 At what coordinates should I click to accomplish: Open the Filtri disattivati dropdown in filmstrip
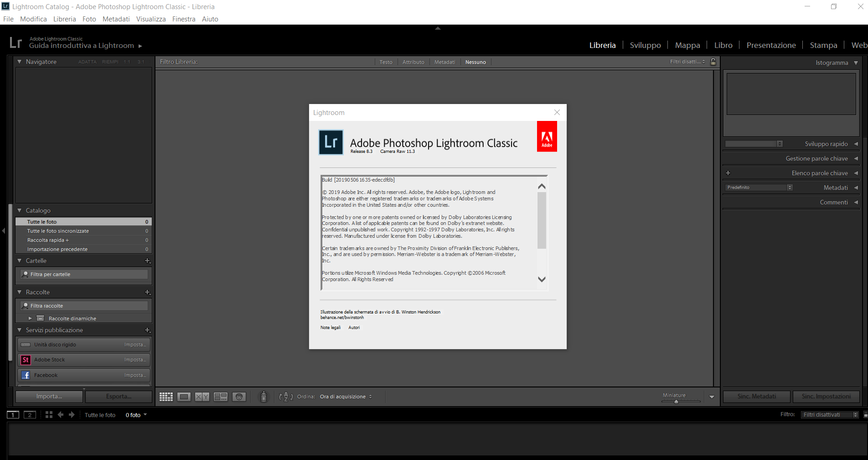[830, 415]
